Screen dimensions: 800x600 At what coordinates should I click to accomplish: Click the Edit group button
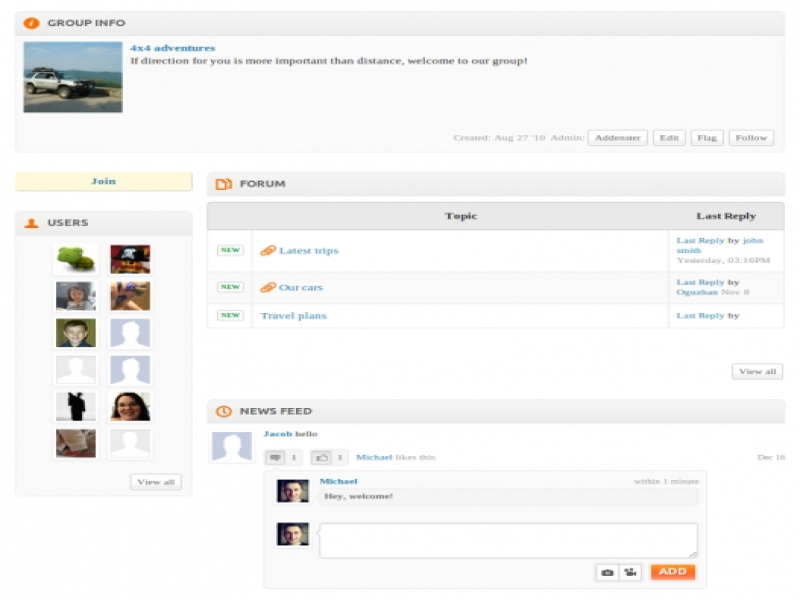coord(669,138)
